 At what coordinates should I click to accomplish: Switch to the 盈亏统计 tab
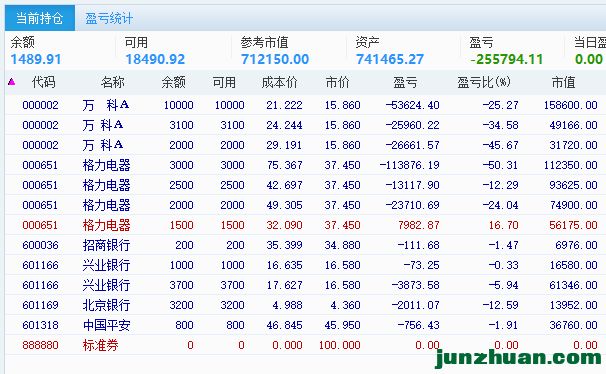109,18
